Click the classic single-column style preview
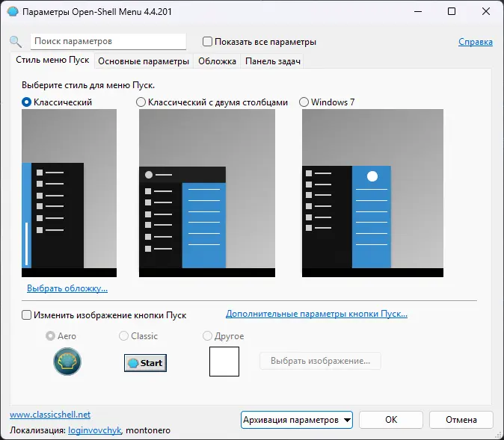Image resolution: width=504 pixels, height=440 pixels. 69,193
